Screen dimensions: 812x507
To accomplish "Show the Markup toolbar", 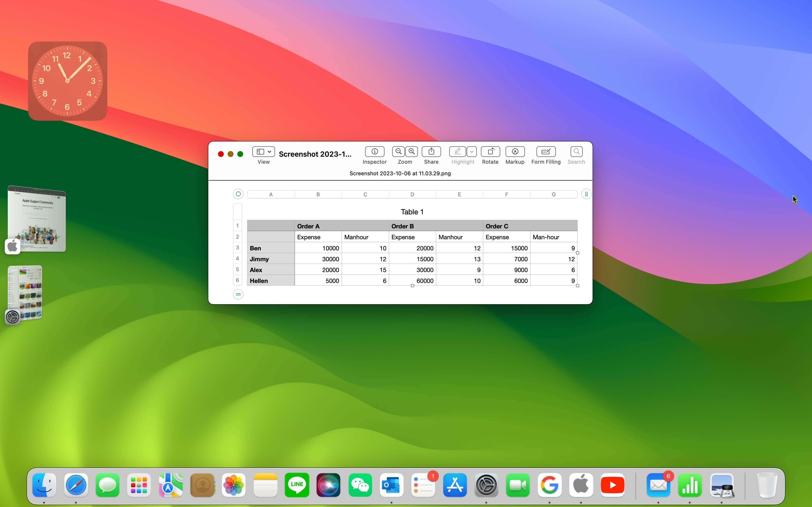I will tap(515, 152).
